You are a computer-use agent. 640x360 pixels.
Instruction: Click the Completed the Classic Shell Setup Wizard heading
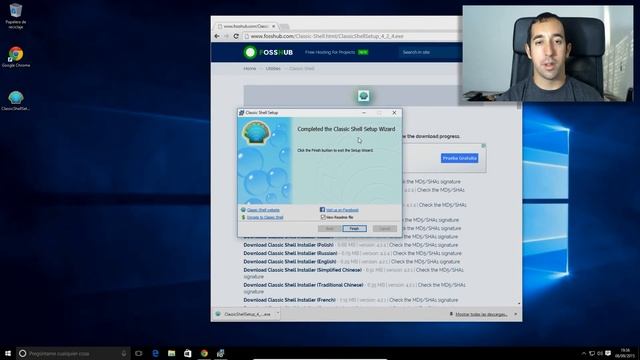(346, 129)
